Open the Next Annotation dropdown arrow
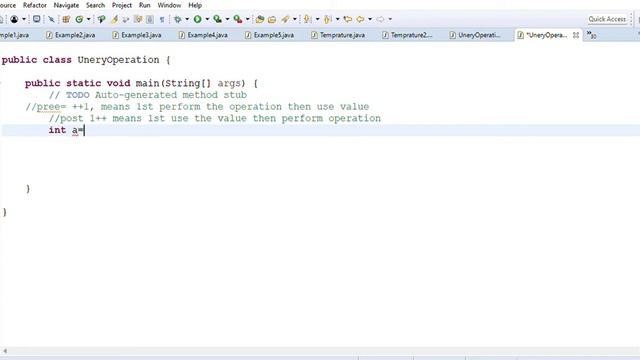The height and width of the screenshot is (360, 640). click(x=317, y=19)
